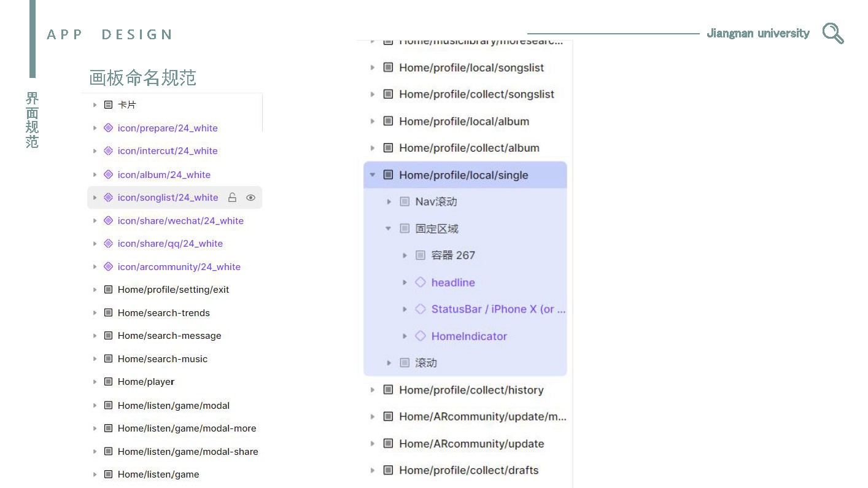Select Home/search-trends layer name

(x=164, y=312)
